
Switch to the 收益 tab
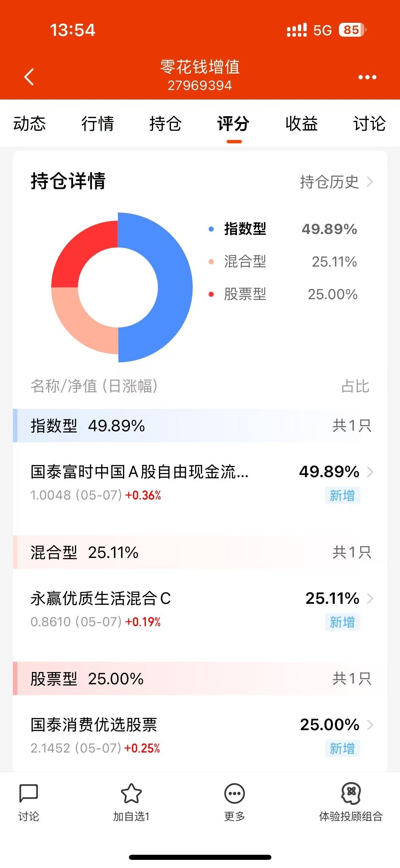coord(302,124)
